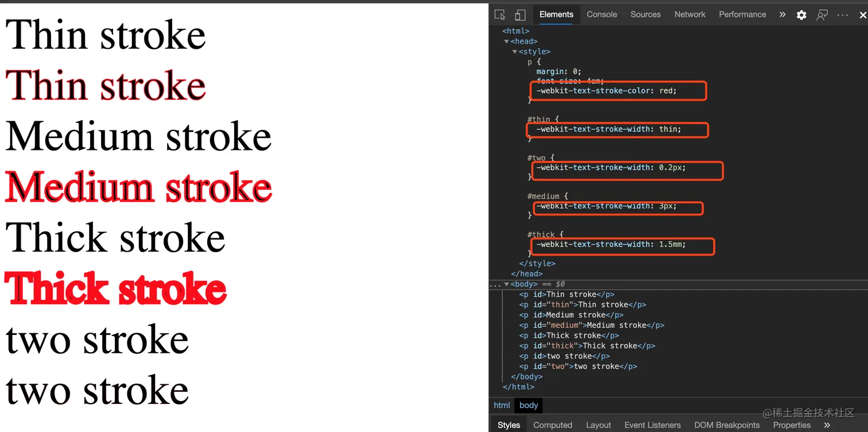Select the head tag in the DOM tree
The height and width of the screenshot is (432, 868).
point(524,41)
